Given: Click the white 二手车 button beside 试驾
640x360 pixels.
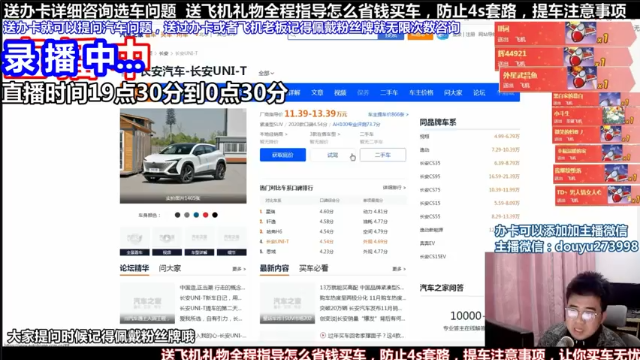Looking at the screenshot, I should point(383,155).
